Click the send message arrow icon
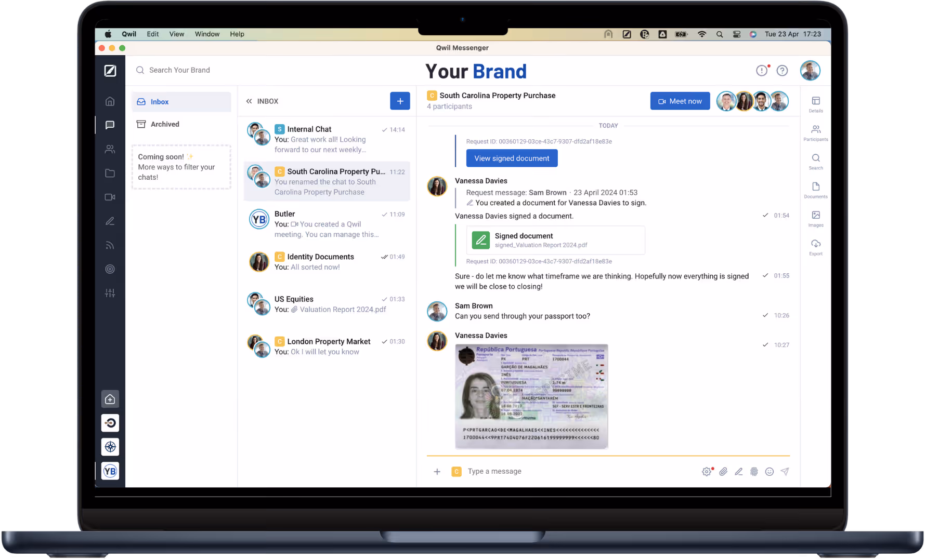Screen dimensions: 926x560 click(x=785, y=472)
